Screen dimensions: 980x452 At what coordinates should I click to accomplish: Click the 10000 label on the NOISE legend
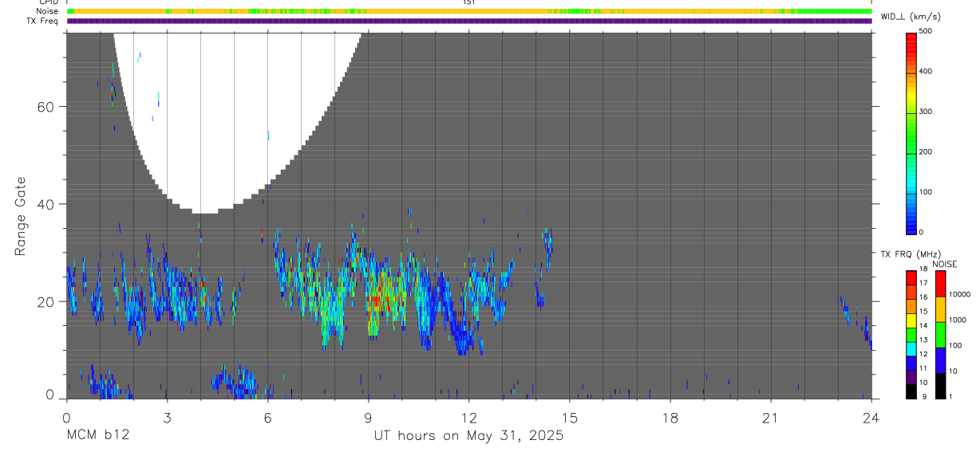tap(959, 294)
